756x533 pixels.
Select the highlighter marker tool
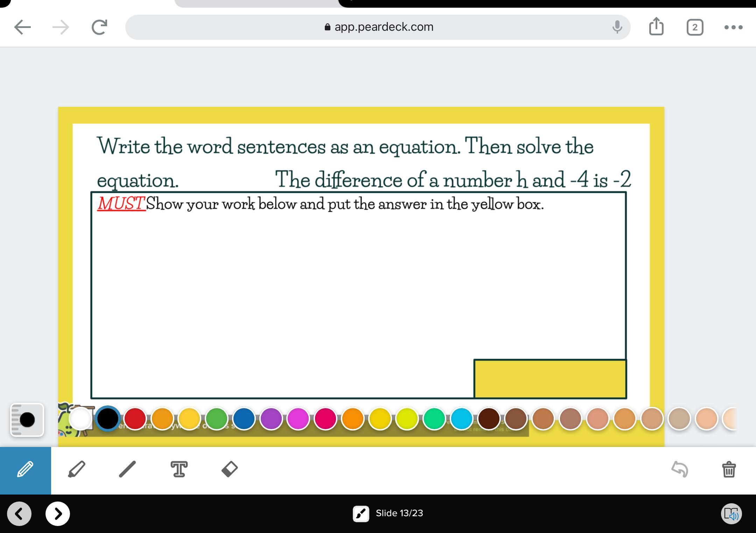pos(76,470)
